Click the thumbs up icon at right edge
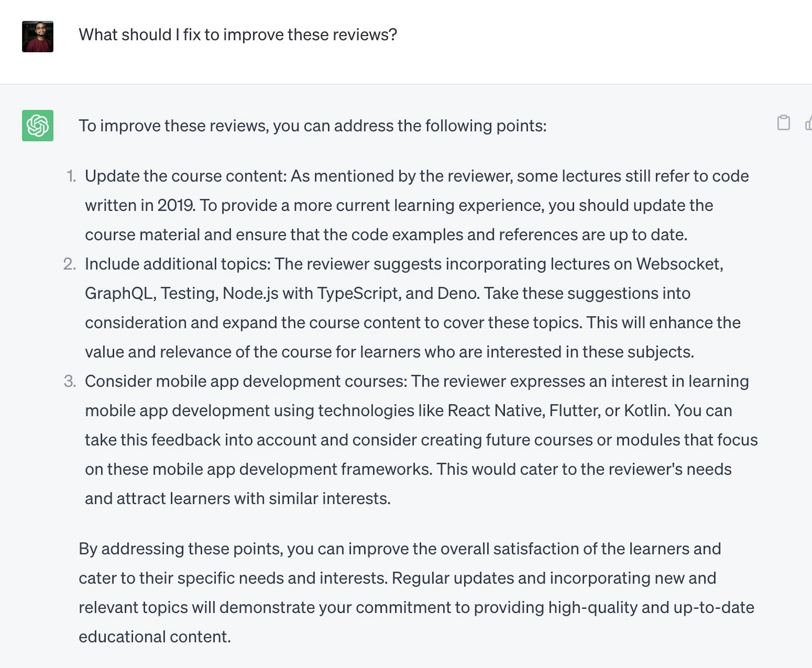 [x=808, y=123]
